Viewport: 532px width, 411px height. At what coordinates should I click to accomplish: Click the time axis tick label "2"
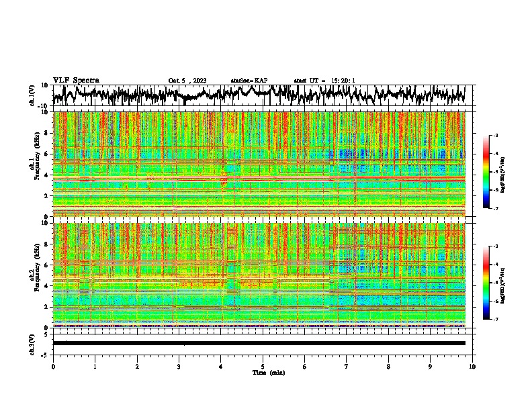(x=137, y=367)
